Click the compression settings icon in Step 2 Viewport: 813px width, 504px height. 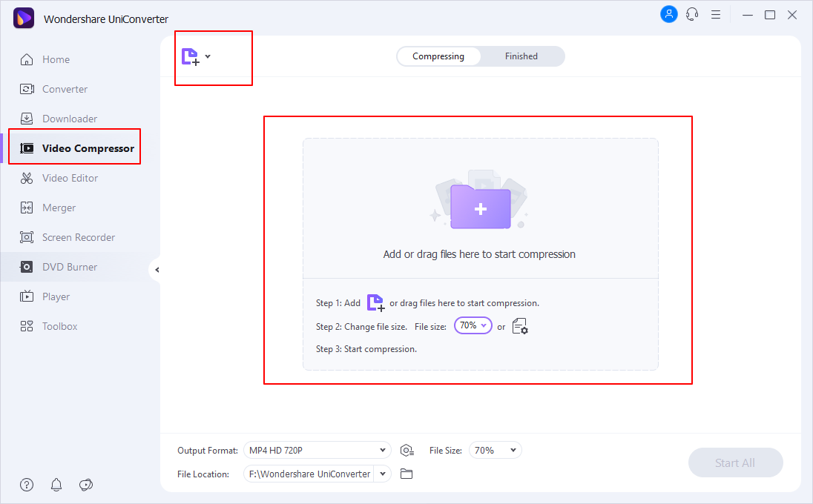520,326
